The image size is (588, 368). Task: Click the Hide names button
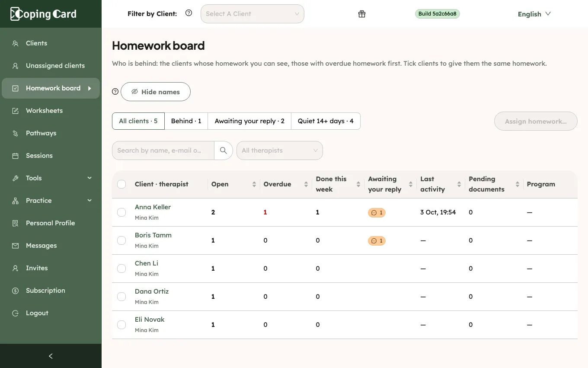tap(156, 92)
